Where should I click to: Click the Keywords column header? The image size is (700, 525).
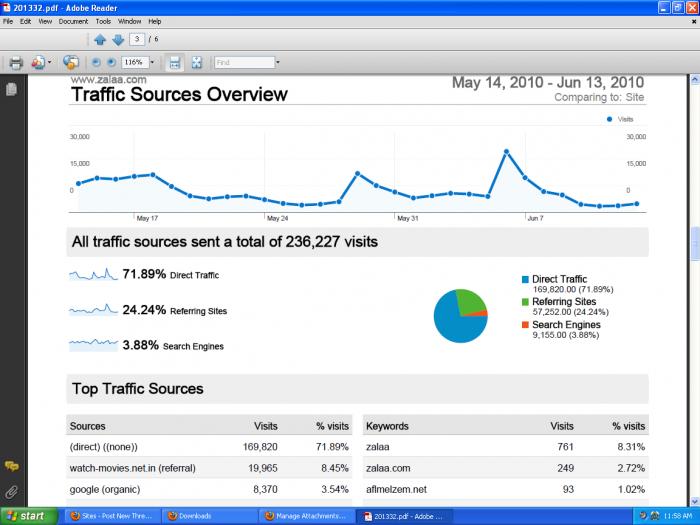[x=387, y=426]
